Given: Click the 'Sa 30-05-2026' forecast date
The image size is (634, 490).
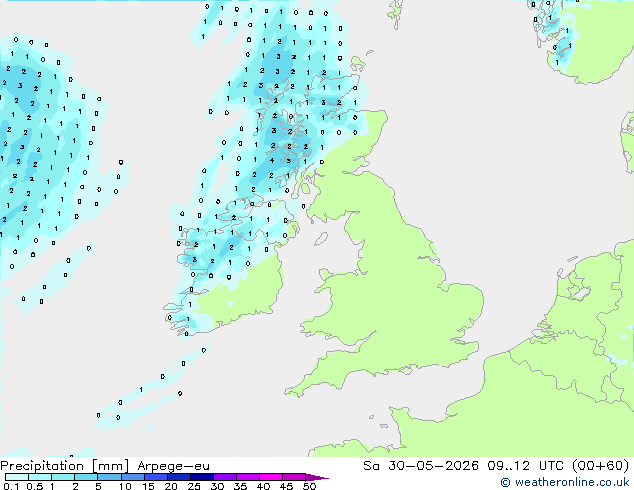Looking at the screenshot, I should pyautogui.click(x=421, y=466).
